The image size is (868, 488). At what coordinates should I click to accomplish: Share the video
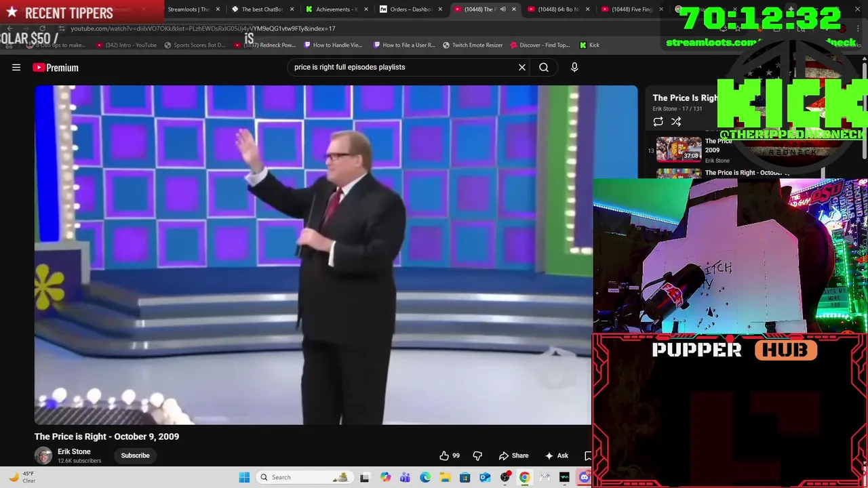tap(513, 455)
